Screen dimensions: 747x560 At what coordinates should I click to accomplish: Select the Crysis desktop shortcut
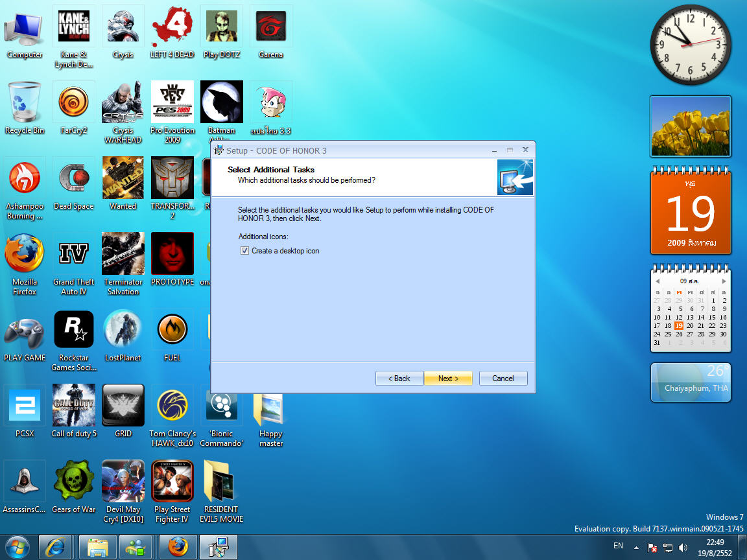pyautogui.click(x=123, y=33)
